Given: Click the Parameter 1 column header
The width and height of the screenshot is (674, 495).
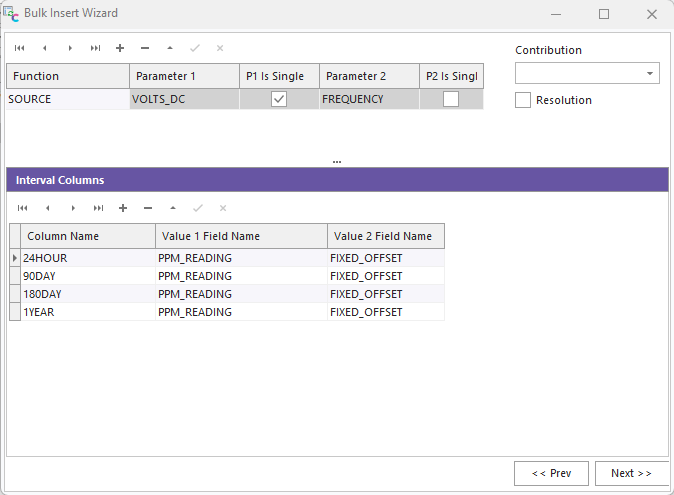Looking at the screenshot, I should click(184, 76).
